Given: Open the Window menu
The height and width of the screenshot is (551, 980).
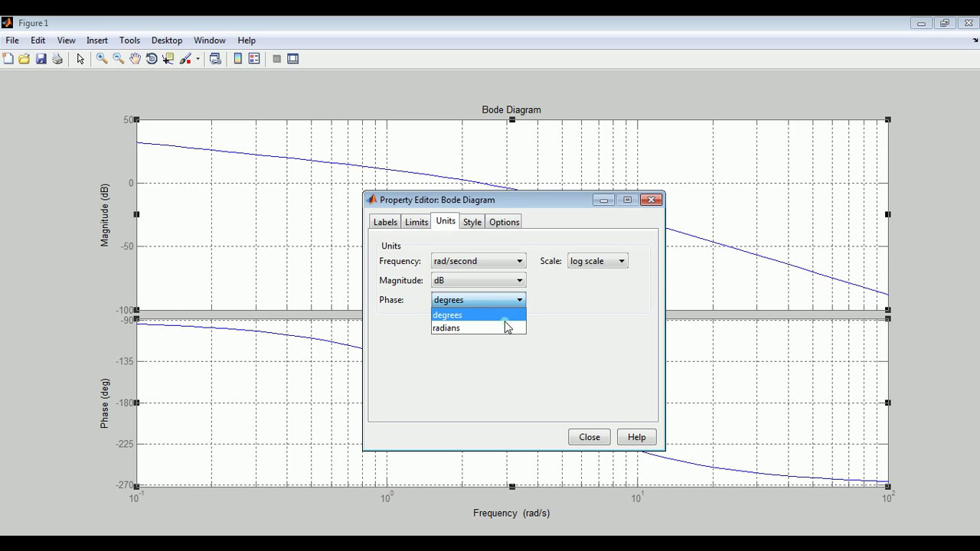Looking at the screenshot, I should (210, 41).
